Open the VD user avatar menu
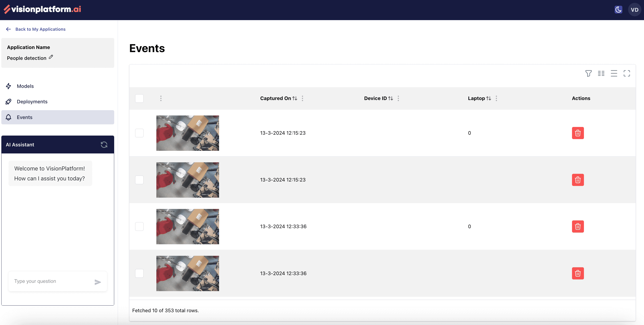Image resolution: width=644 pixels, height=325 pixels. click(634, 10)
